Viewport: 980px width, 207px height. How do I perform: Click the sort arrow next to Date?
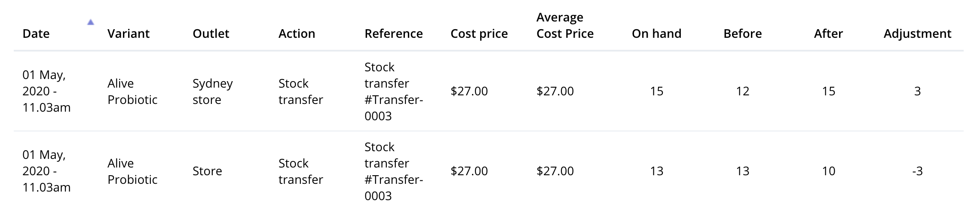click(90, 22)
